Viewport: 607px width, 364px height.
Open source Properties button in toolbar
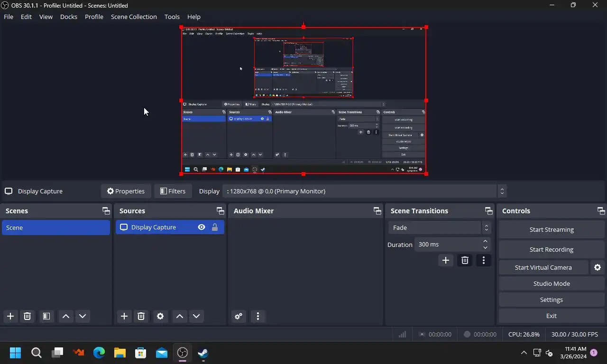coord(126,191)
